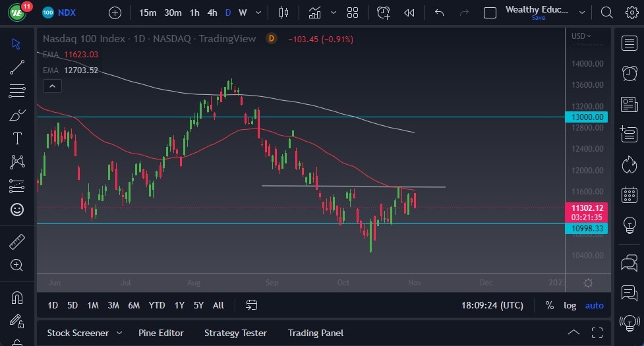Image resolution: width=644 pixels, height=346 pixels.
Task: Open the ideas lightbulb panel
Action: click(629, 225)
